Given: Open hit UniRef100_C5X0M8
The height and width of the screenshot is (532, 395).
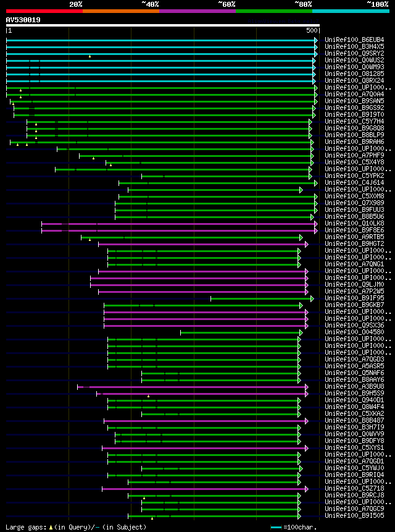Looking at the screenshot, I should (354, 196).
